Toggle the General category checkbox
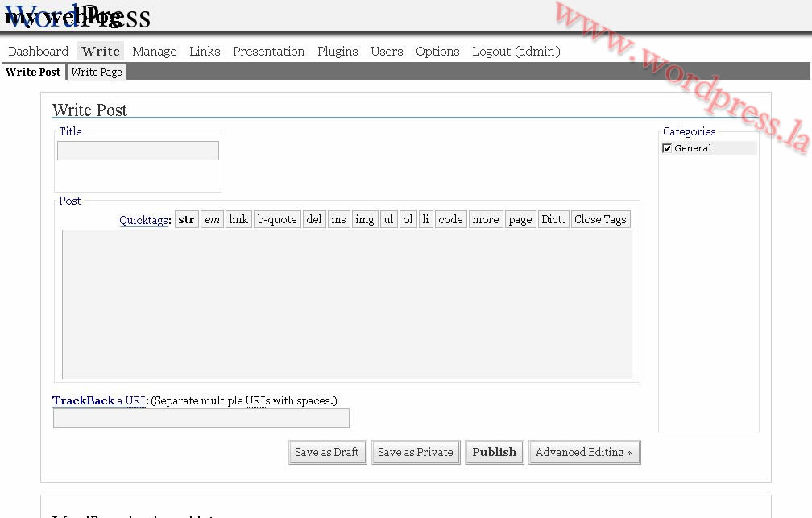 point(667,148)
